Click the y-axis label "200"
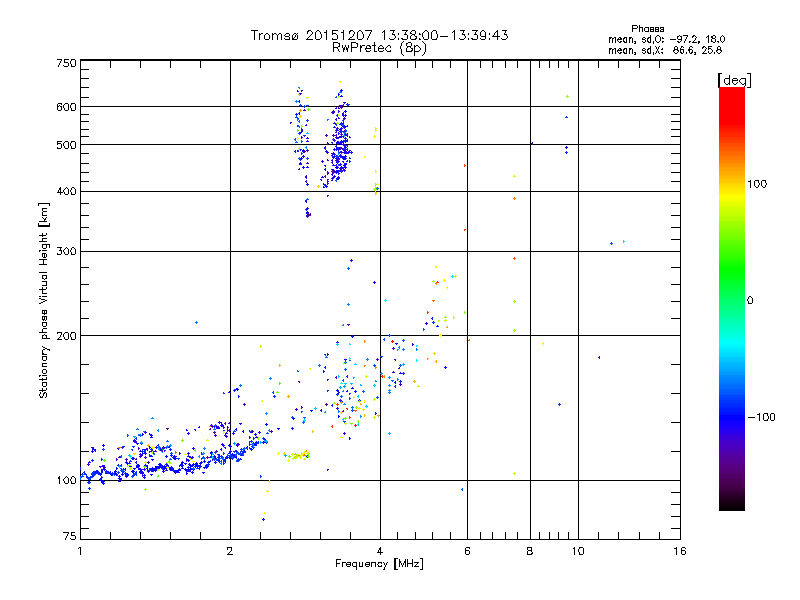800x600 pixels. [x=66, y=336]
